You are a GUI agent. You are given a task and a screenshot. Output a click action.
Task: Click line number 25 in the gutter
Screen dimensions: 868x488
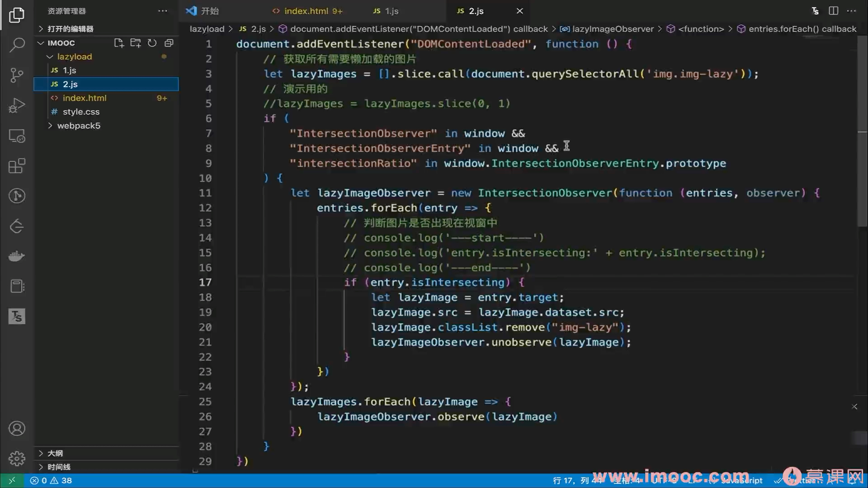pos(205,402)
